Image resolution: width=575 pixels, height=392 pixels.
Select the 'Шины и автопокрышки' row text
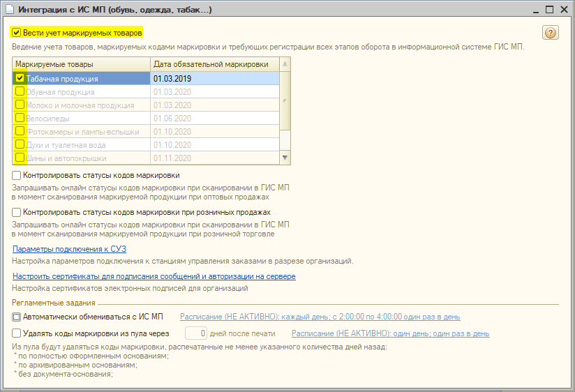(66, 158)
